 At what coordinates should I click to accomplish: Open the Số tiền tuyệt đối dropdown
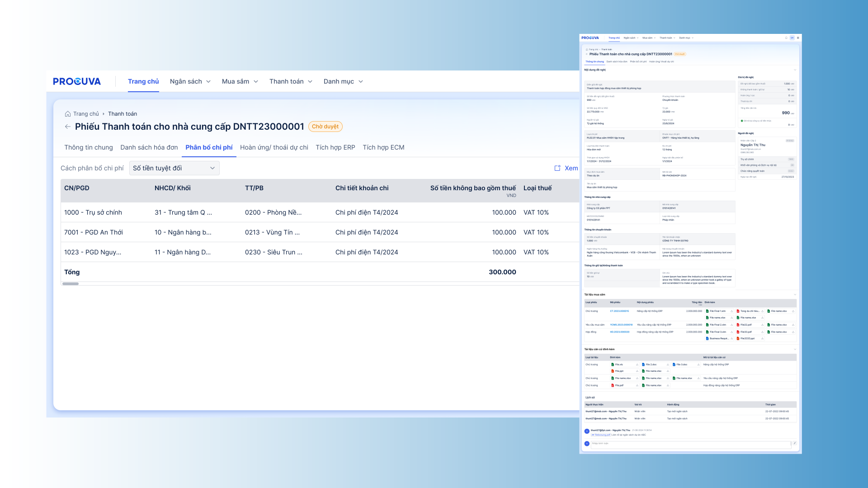click(175, 168)
